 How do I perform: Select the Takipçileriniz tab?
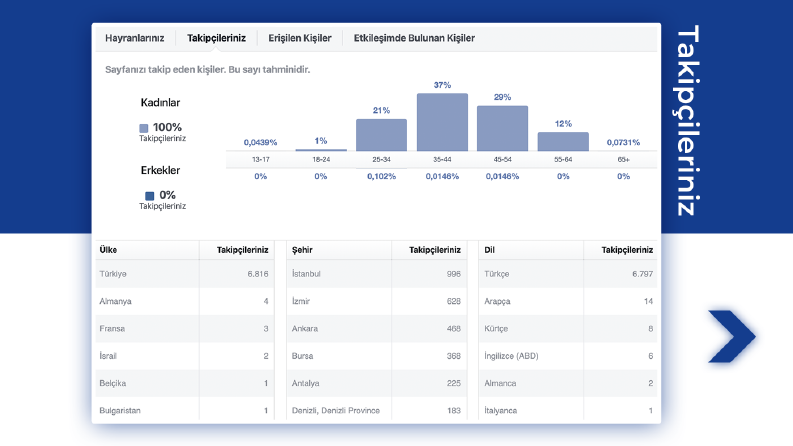click(216, 38)
